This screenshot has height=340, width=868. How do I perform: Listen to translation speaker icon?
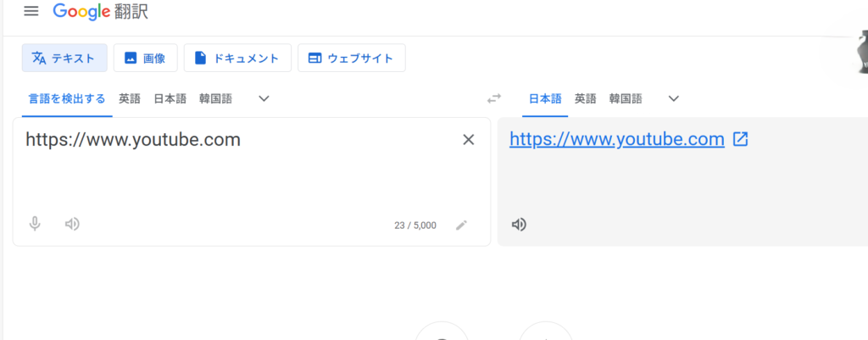[x=519, y=225]
